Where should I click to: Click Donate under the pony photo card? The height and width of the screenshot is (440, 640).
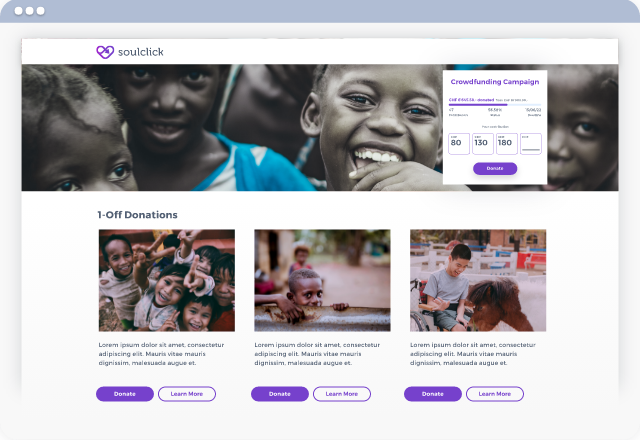433,394
